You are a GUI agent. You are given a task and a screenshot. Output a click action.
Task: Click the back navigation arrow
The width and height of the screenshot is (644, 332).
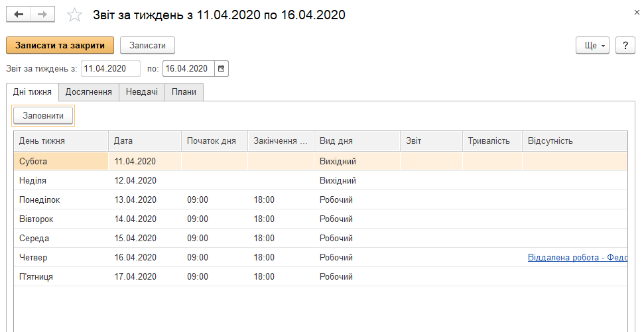coord(19,14)
